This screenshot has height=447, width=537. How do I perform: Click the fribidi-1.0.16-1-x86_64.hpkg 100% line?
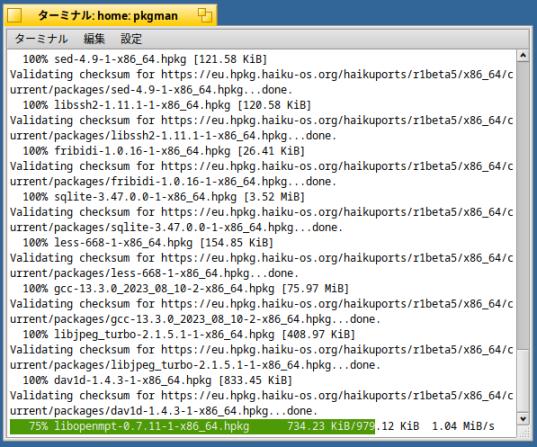point(164,151)
